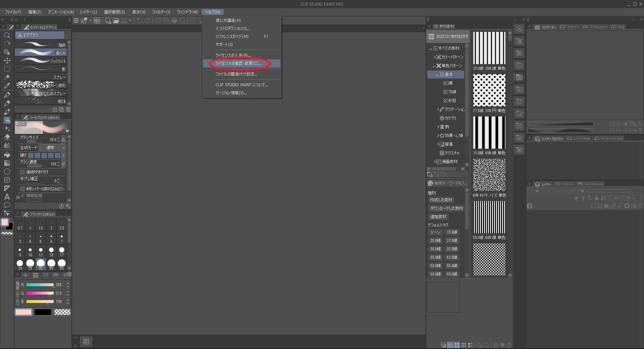Viewport: 644px width, 349px height.
Task: Click the Redo arrow icon
Action: pos(148,20)
